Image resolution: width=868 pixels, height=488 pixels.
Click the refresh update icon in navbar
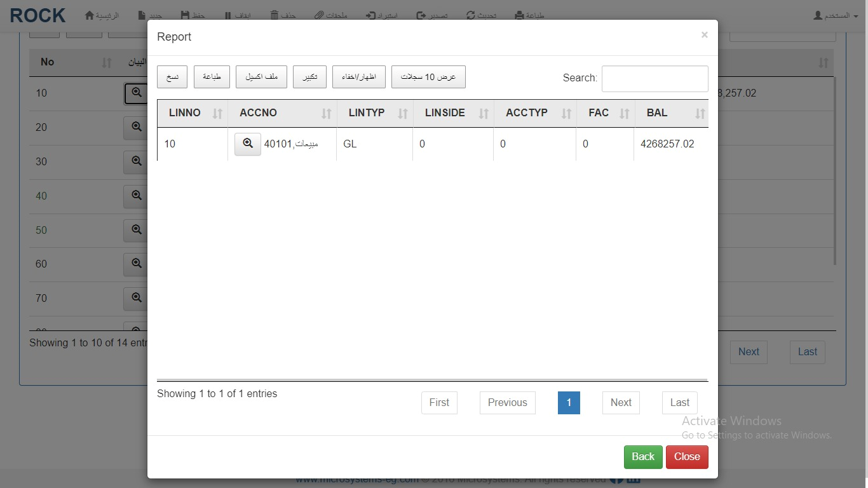pos(470,15)
